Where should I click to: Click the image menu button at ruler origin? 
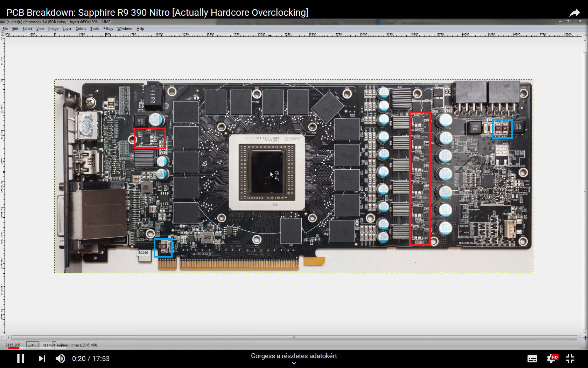click(x=2, y=34)
